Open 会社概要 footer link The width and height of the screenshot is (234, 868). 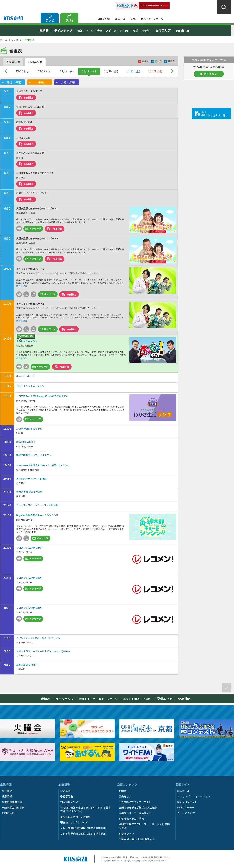coord(7,791)
